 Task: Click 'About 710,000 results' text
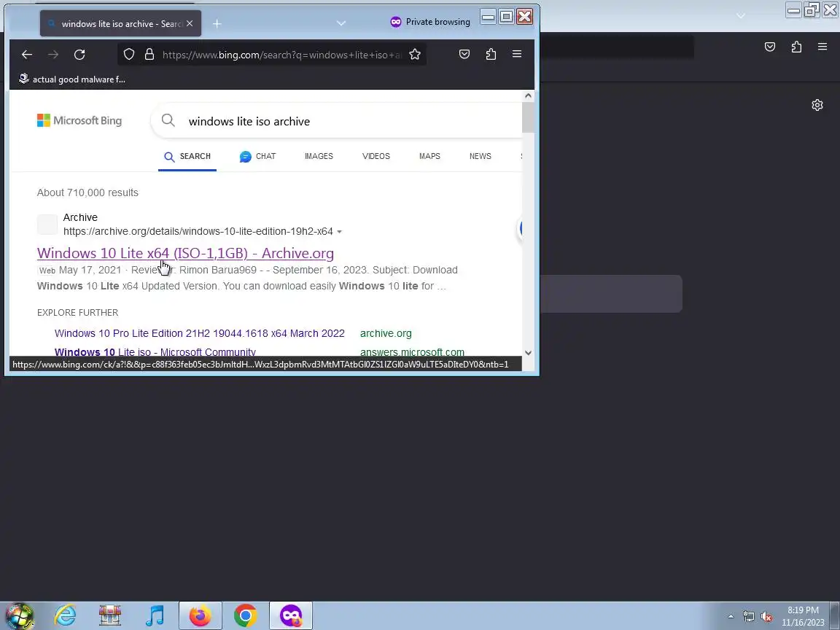(87, 192)
